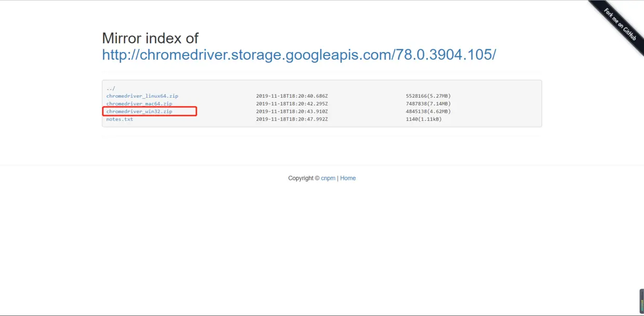Click the 1140(1.11kB) file size
Viewport: 644px width, 316px height.
point(423,119)
